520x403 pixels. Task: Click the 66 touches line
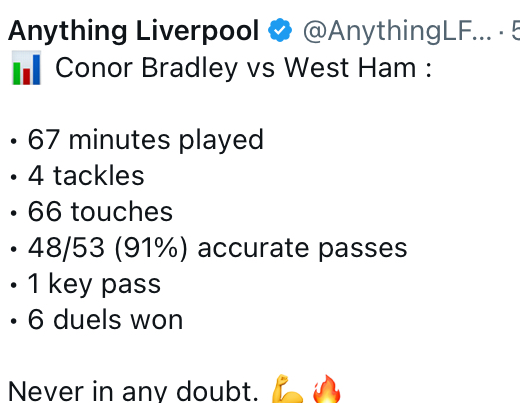(x=100, y=212)
